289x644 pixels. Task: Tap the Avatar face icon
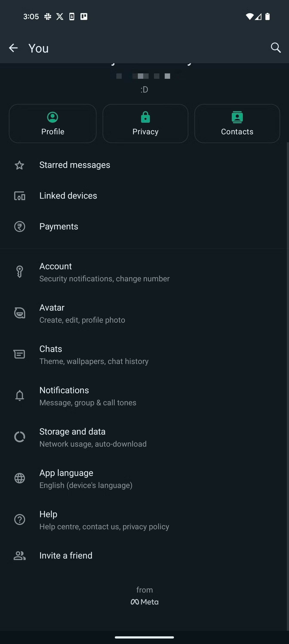(20, 313)
